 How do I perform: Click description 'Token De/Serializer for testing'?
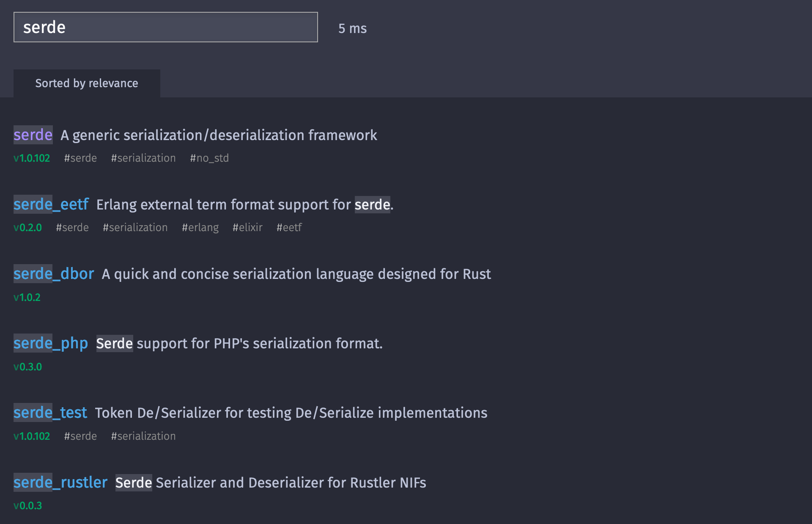point(291,413)
